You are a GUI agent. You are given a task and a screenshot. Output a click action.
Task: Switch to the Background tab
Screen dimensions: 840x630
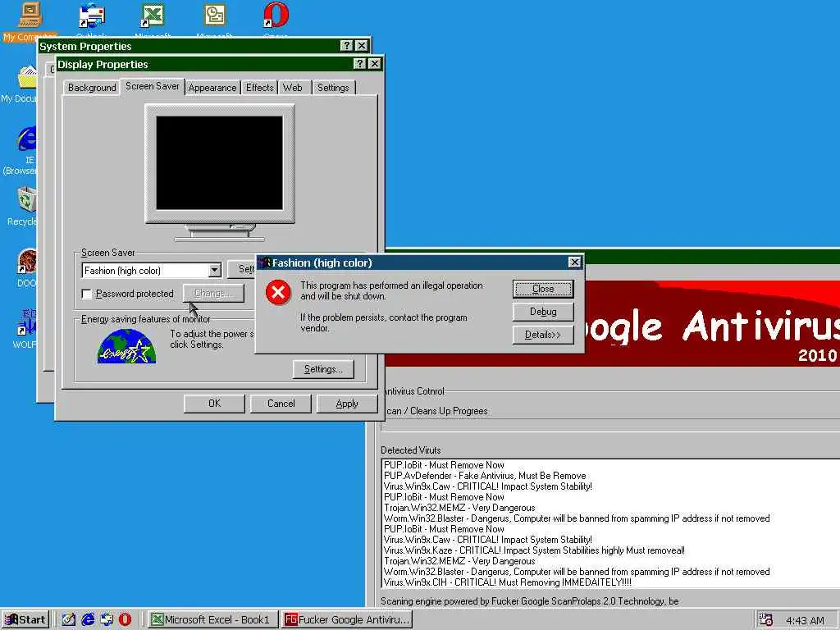coord(92,88)
